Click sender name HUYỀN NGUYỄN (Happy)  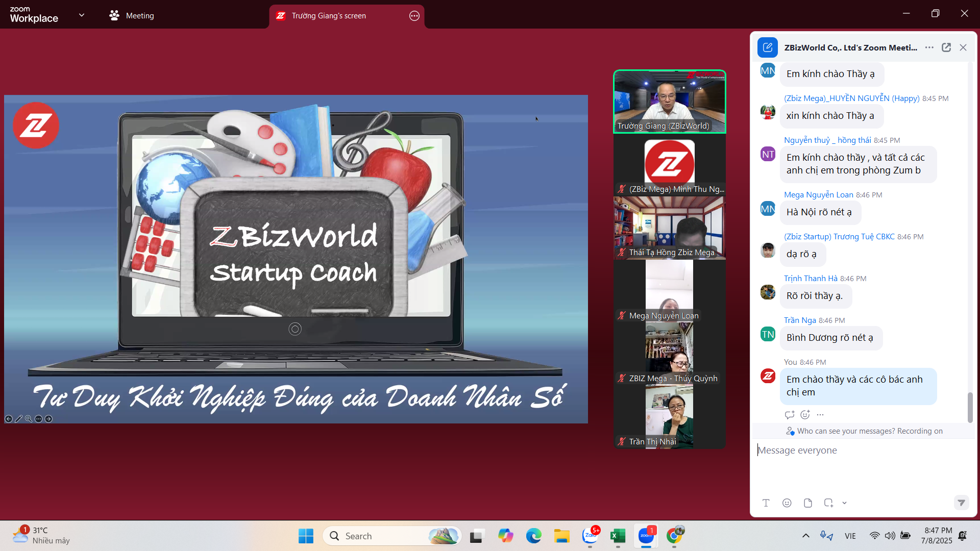(x=851, y=98)
